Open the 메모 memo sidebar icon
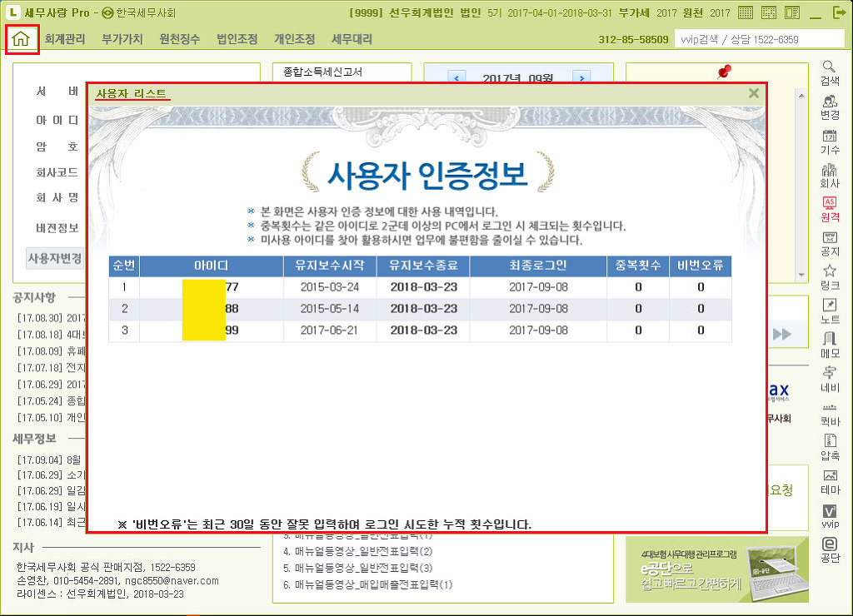 pyautogui.click(x=830, y=345)
